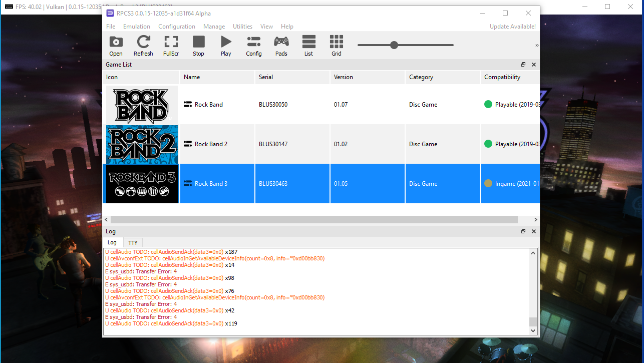Image resolution: width=644 pixels, height=363 pixels.
Task: Sort by the Compatibility column header
Action: tap(510, 77)
